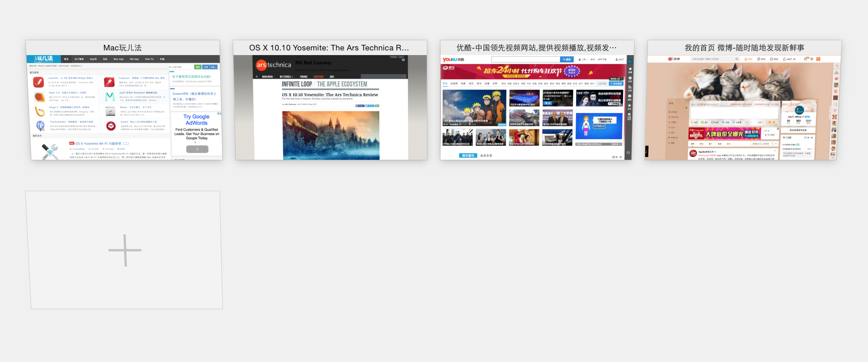
Task: Click the red APP avatar for AppSo in the Weibo preview
Action: point(693,153)
